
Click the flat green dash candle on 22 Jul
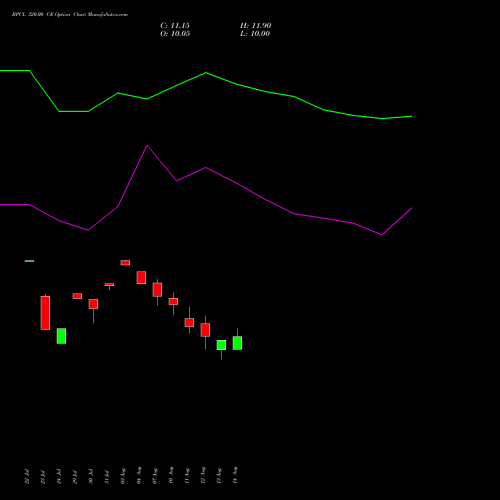point(29,261)
